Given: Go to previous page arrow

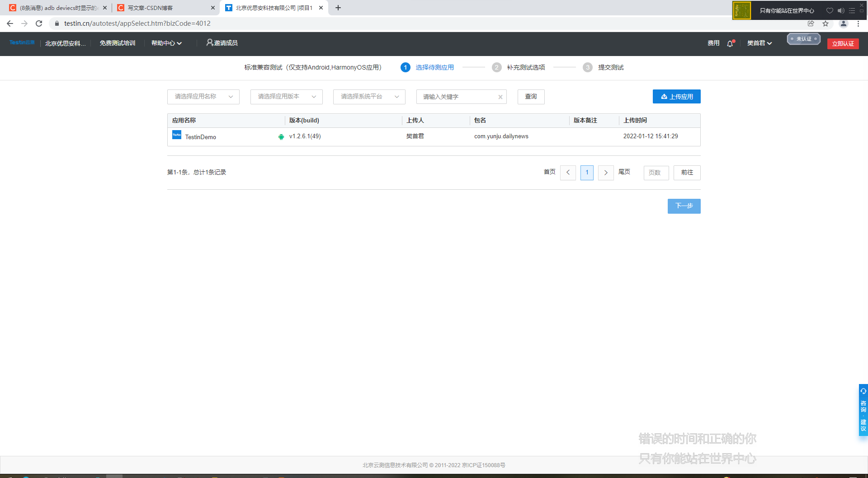Looking at the screenshot, I should tap(568, 173).
